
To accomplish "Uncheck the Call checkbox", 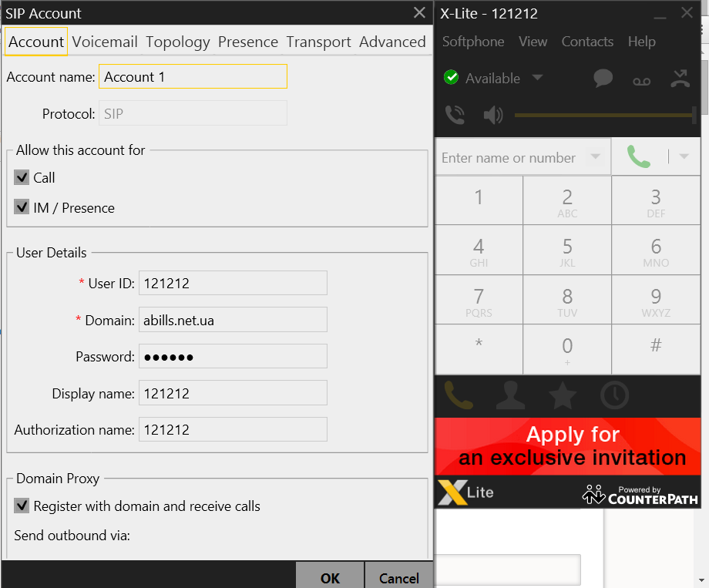I will [22, 178].
